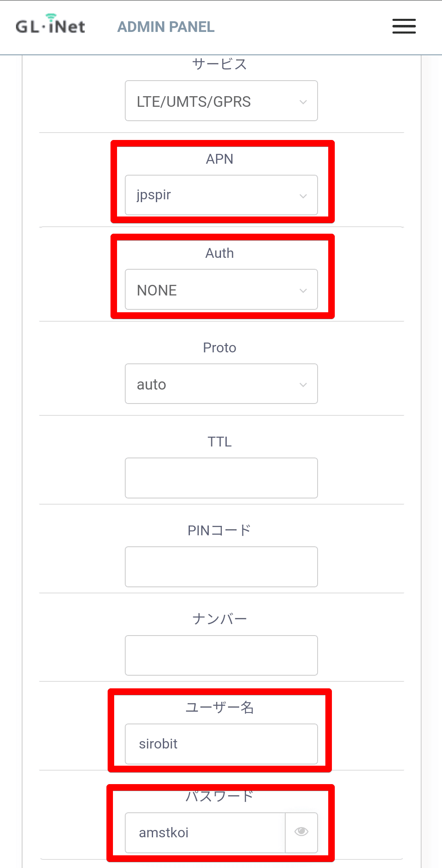
Task: Open the hamburger menu icon
Action: (404, 26)
